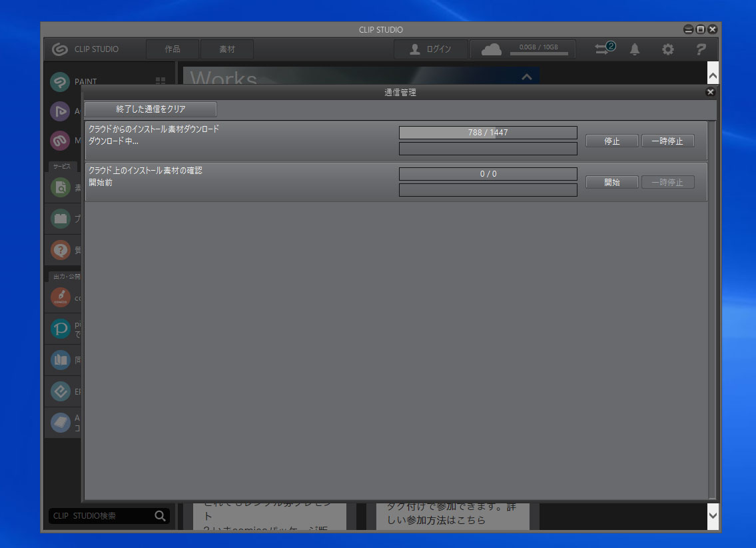
Task: Open the pixiv sidebar icon
Action: (x=60, y=329)
